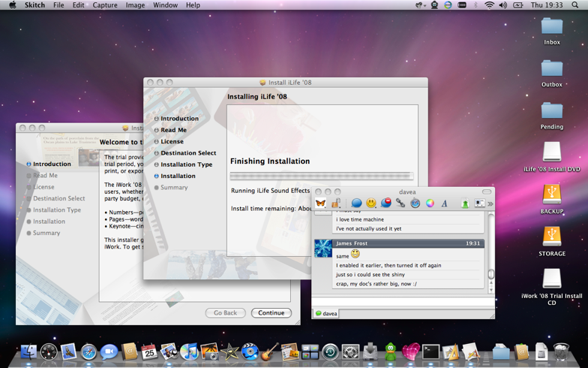Launch Terminal from the Dock
This screenshot has width=588, height=368.
point(430,351)
